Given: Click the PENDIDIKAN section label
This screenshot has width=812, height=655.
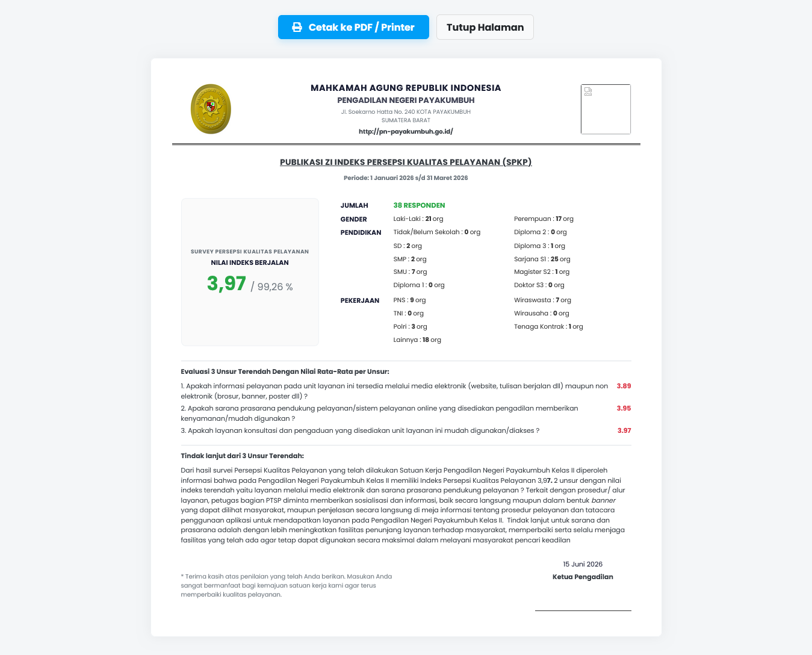Looking at the screenshot, I should coord(361,232).
